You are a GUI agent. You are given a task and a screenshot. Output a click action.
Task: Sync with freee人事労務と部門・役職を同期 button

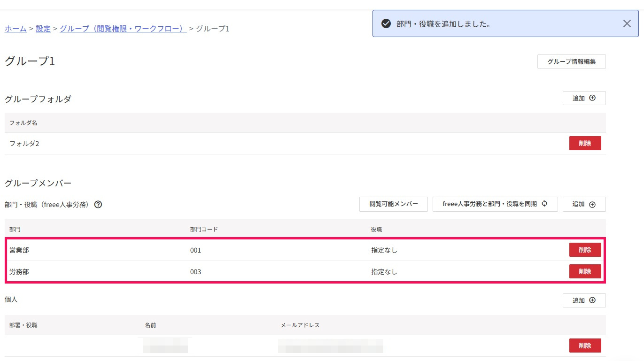pyautogui.click(x=495, y=204)
